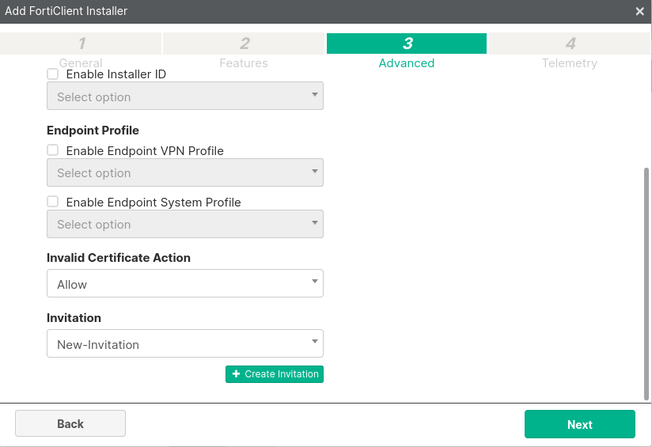652x447 pixels.
Task: Click the Back button
Action: pos(70,424)
